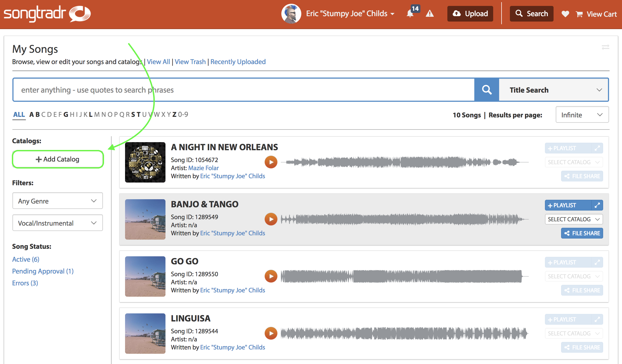The width and height of the screenshot is (622, 364).
Task: Filter by Active (6) status
Action: point(26,259)
